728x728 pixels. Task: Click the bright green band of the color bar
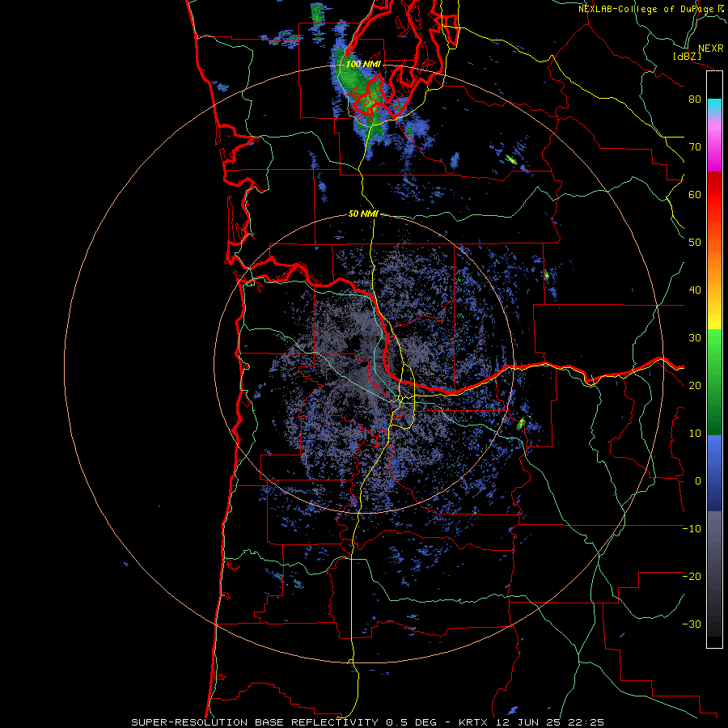[x=714, y=346]
